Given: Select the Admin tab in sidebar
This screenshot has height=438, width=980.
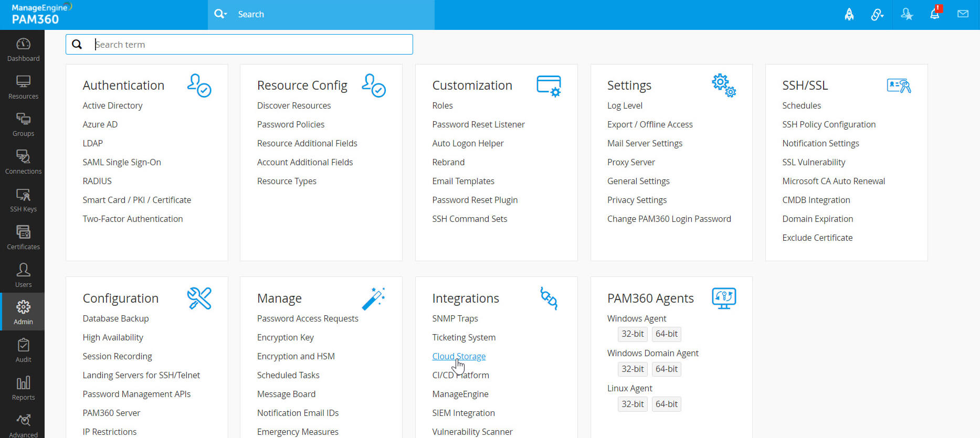Looking at the screenshot, I should [x=23, y=313].
